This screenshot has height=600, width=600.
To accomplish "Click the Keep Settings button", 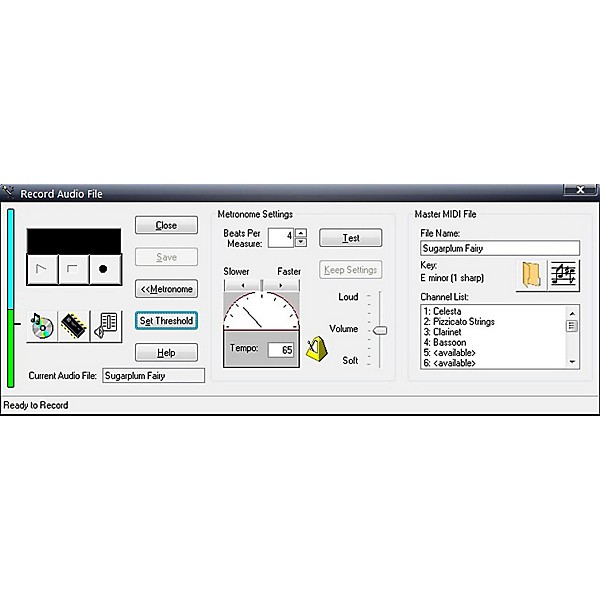I will pyautogui.click(x=351, y=270).
